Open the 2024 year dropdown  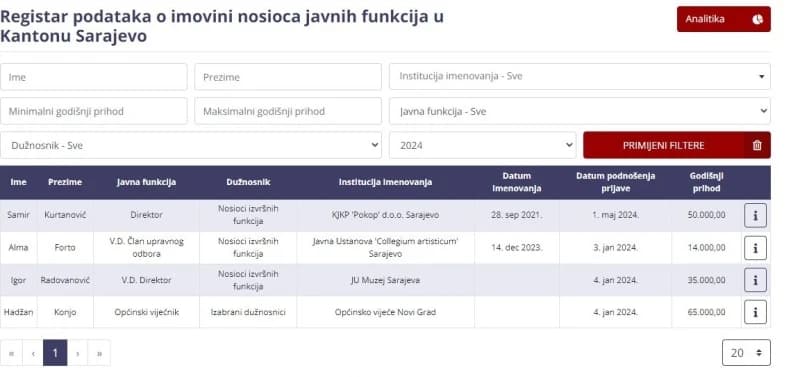click(x=483, y=145)
